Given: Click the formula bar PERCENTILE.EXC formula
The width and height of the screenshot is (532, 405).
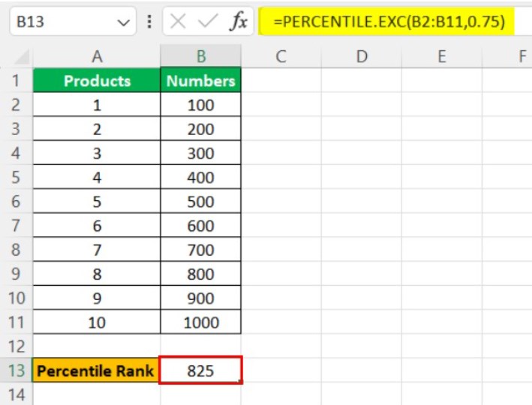Looking at the screenshot, I should [x=389, y=22].
